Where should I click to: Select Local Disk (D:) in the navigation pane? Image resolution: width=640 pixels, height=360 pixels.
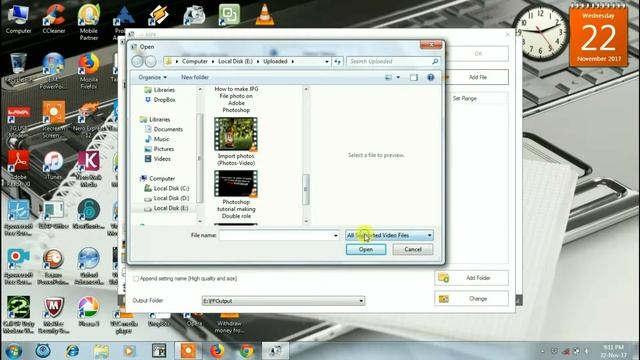coord(167,198)
